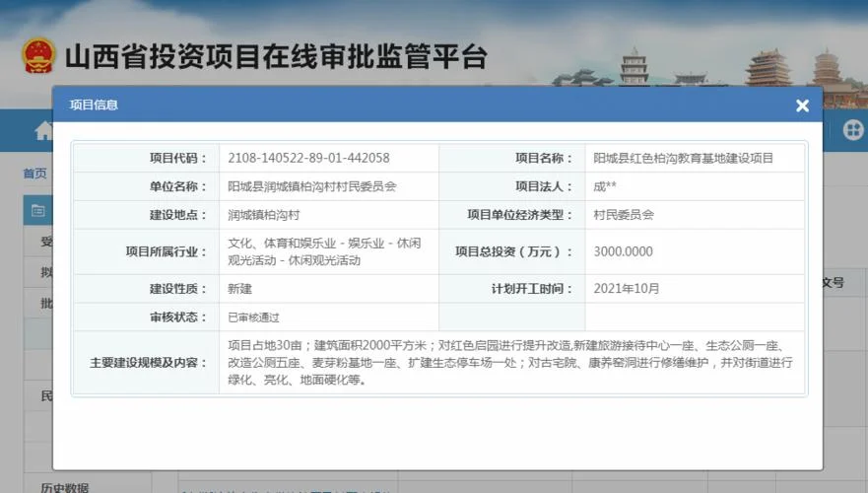Click the 计划开工时间 label

[531, 289]
